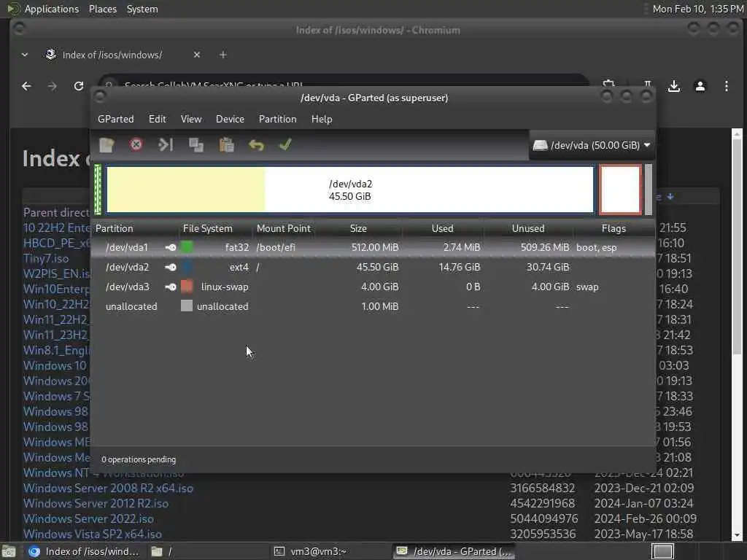
Task: Click the '0 operations pending' status text
Action: pyautogui.click(x=139, y=459)
